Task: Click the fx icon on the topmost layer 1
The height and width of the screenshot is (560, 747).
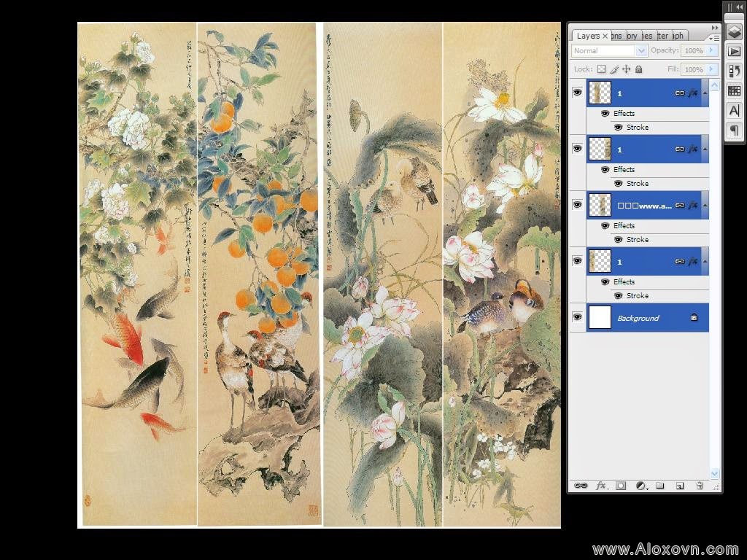Action: click(x=693, y=93)
